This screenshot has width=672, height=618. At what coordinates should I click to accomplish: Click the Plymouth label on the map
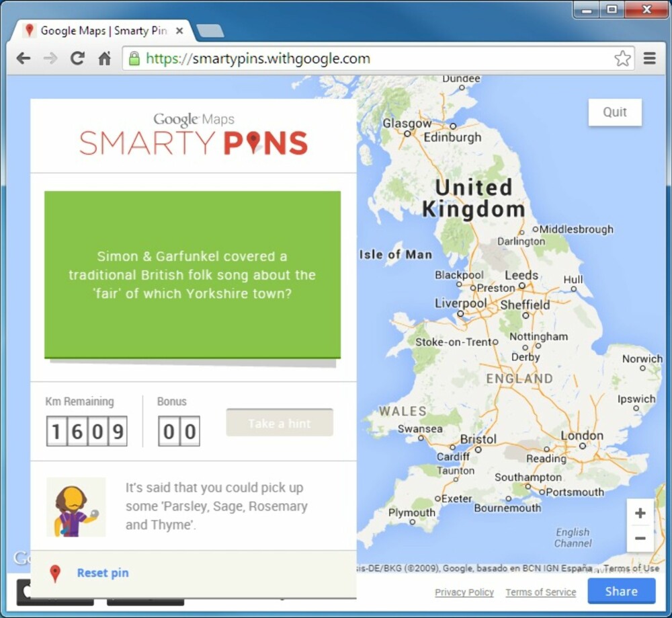411,512
